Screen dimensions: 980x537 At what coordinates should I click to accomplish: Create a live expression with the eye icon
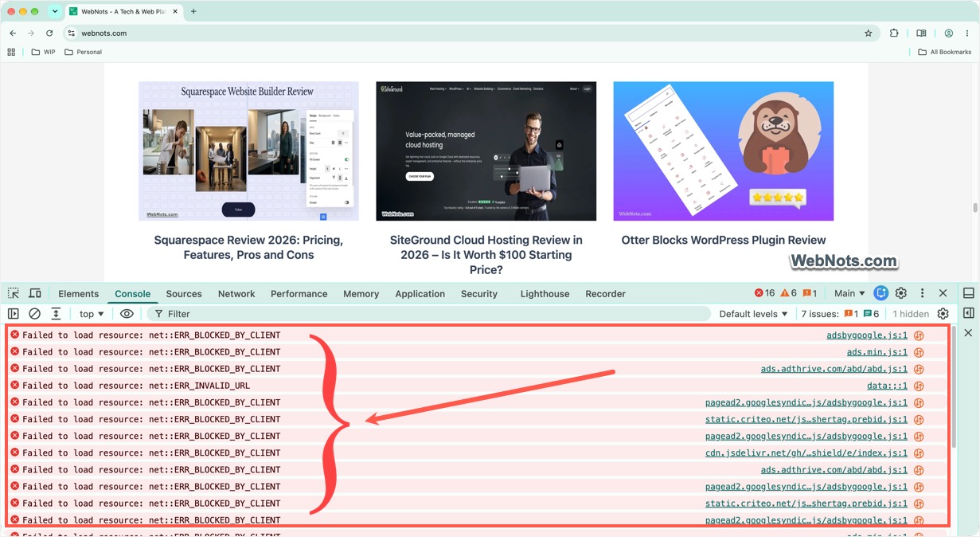(127, 314)
